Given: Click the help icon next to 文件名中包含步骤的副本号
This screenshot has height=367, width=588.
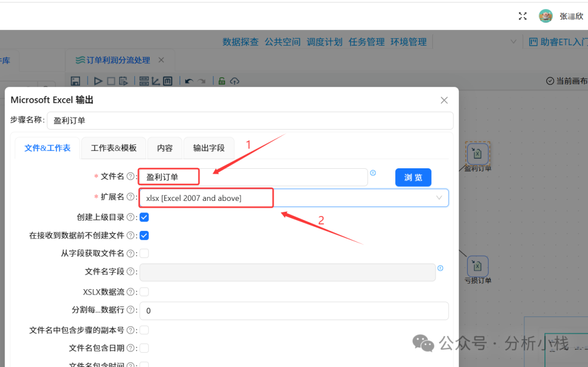Looking at the screenshot, I should pos(131,330).
